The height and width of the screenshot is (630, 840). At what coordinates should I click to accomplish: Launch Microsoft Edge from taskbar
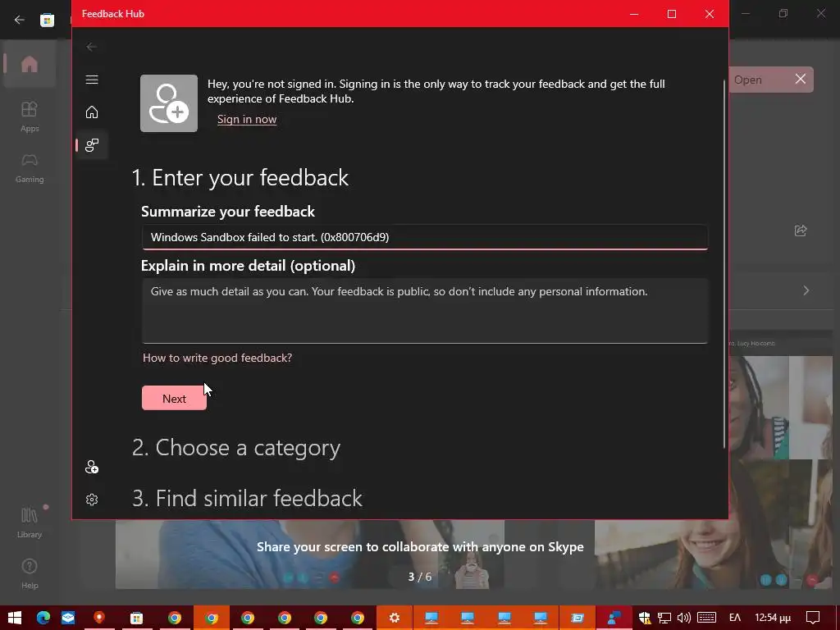(x=43, y=618)
